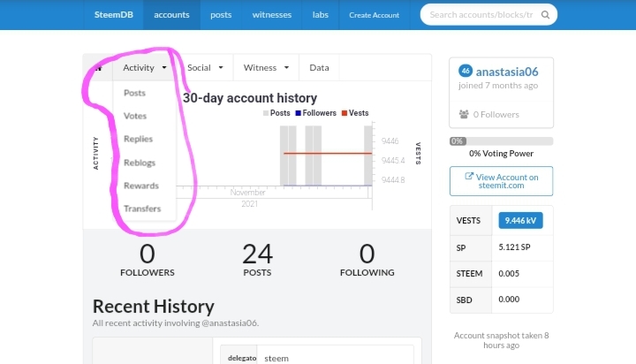Viewport: 636px width, 364px height.
Task: Click the search magnifier icon
Action: tap(545, 15)
